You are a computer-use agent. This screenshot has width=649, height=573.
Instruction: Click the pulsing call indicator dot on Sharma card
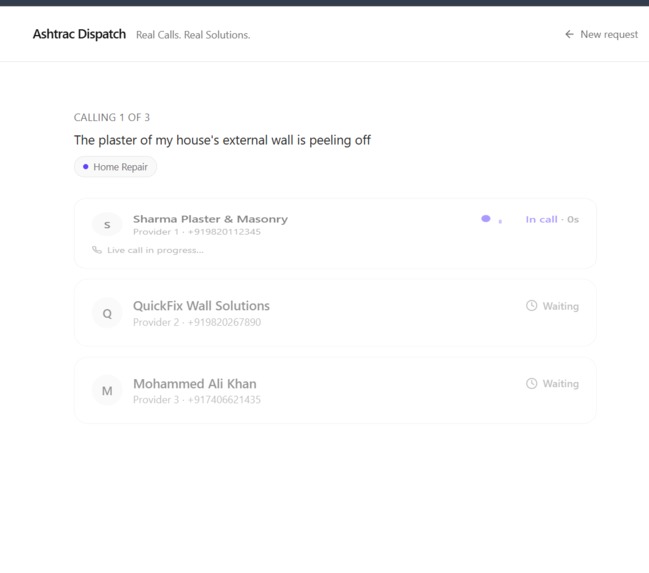click(486, 219)
